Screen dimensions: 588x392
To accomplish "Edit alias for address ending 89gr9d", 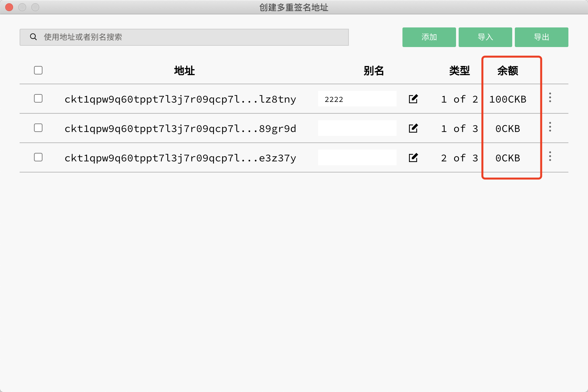I will click(413, 128).
